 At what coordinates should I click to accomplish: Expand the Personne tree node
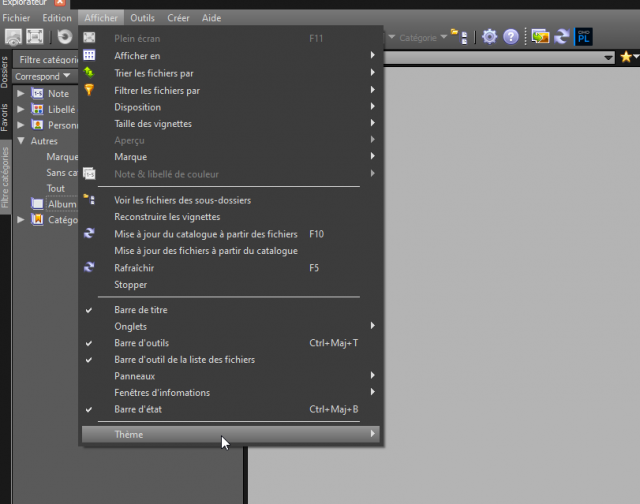[x=20, y=125]
